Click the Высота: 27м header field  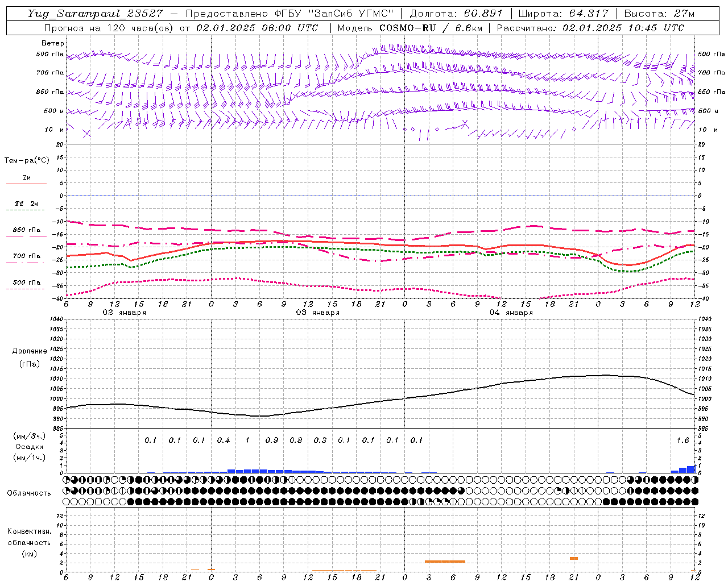(659, 14)
